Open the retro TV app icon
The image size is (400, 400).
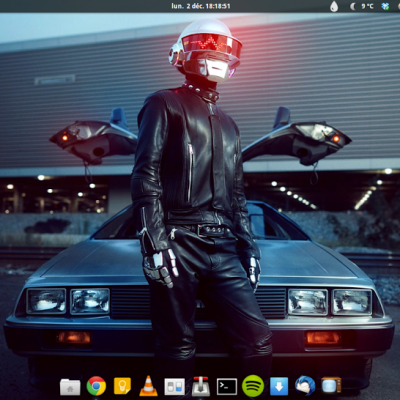pyautogui.click(x=331, y=386)
